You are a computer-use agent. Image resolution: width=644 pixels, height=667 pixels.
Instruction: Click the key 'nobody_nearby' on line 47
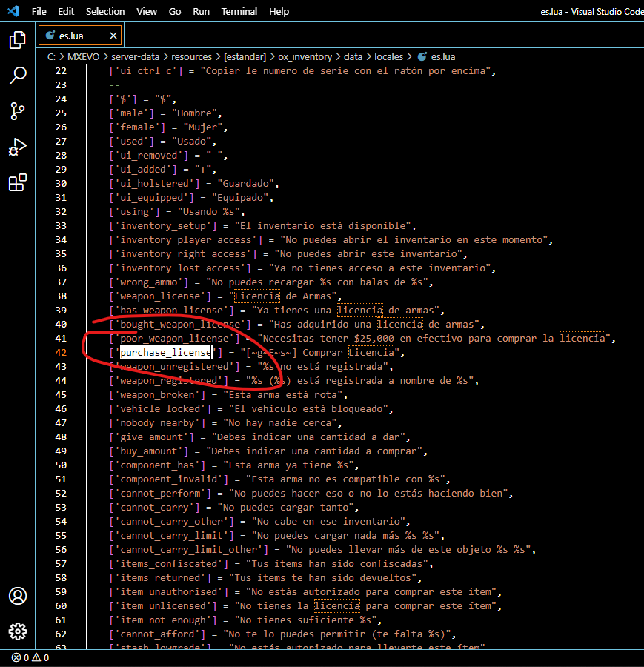[157, 423]
